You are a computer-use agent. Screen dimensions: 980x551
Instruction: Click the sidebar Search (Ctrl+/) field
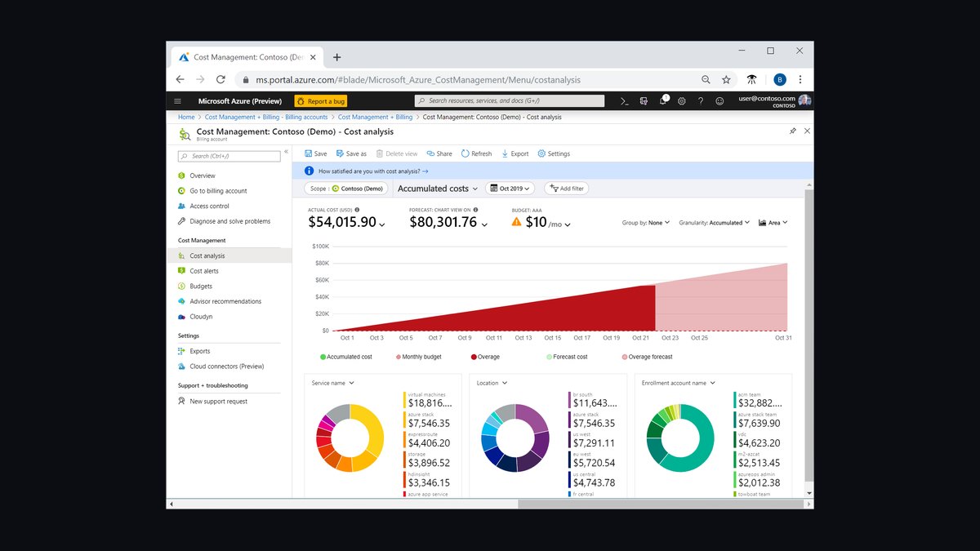tap(229, 156)
